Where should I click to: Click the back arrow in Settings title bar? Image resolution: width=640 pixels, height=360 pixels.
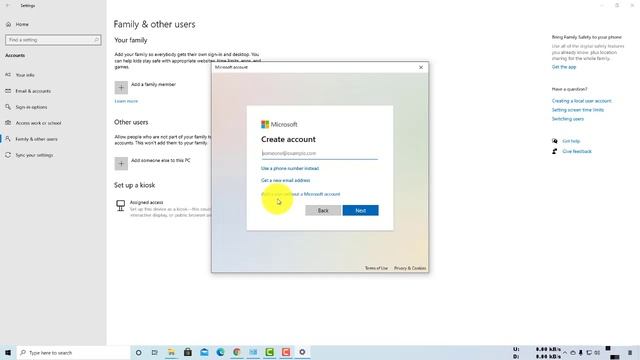click(8, 6)
